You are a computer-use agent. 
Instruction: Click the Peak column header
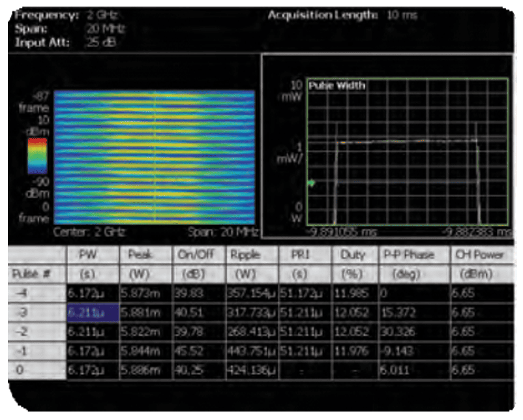click(145, 255)
